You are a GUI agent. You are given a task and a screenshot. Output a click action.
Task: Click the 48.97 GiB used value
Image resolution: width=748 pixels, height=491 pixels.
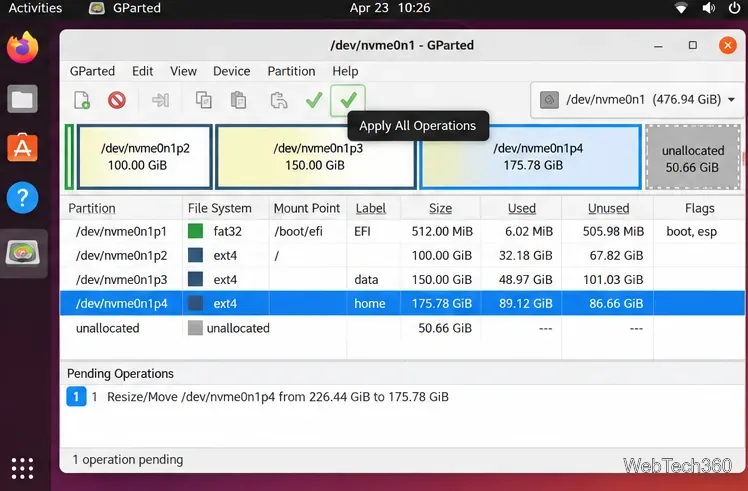pyautogui.click(x=525, y=279)
